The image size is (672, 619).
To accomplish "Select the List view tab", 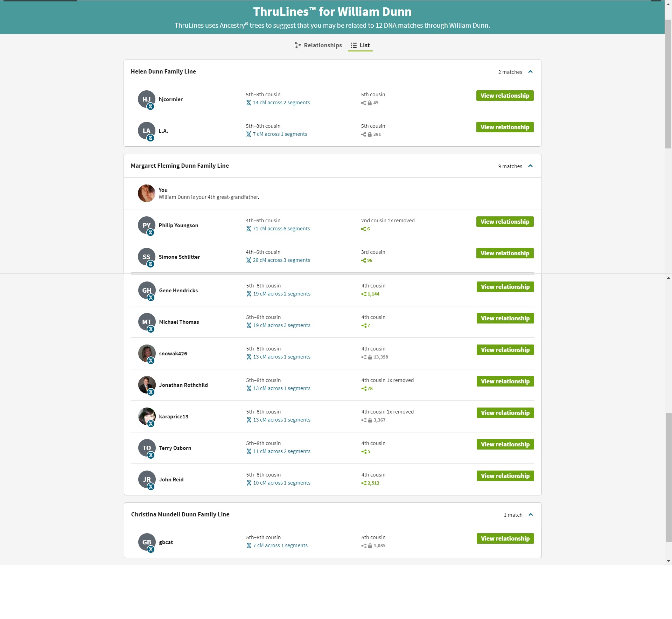I will point(360,45).
